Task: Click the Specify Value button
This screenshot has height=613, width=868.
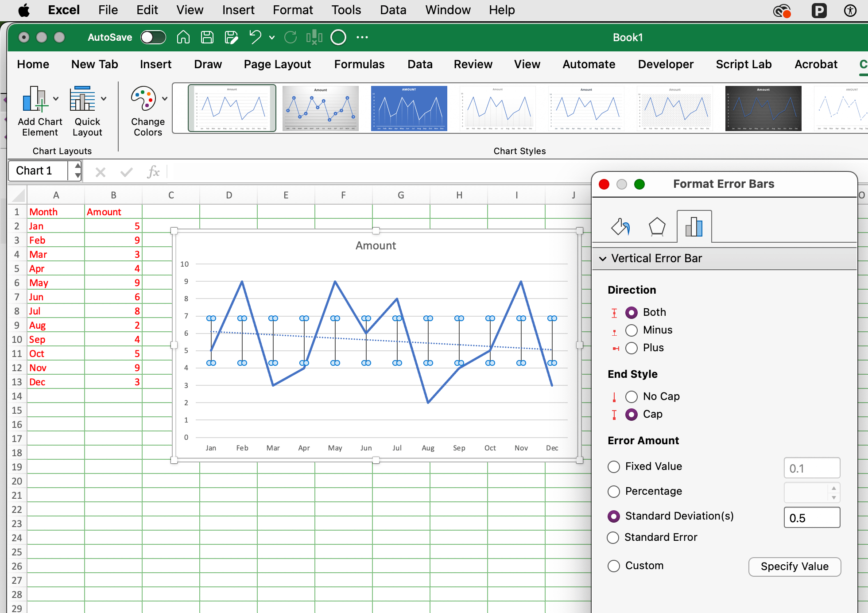Action: tap(794, 567)
